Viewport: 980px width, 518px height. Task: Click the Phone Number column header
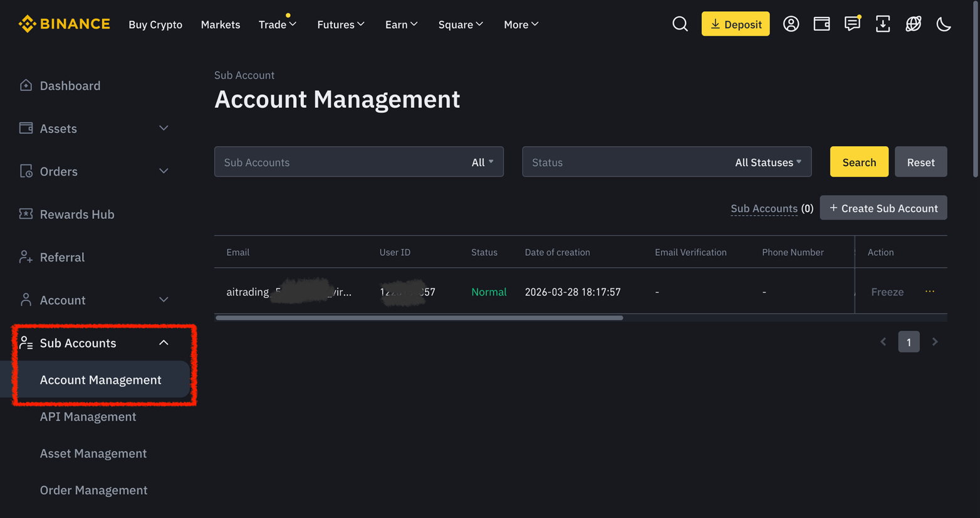tap(793, 252)
